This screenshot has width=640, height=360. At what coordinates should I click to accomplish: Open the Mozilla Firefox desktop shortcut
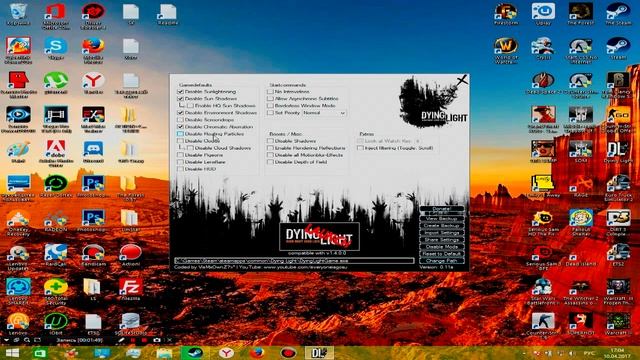coord(93,51)
